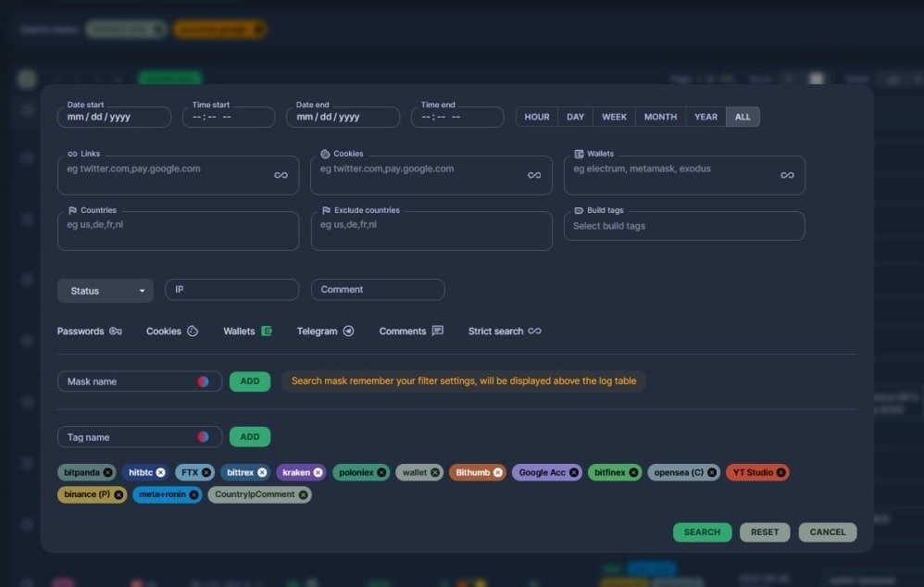Open the Date start picker field
Image resolution: width=924 pixels, height=587 pixels.
point(114,118)
